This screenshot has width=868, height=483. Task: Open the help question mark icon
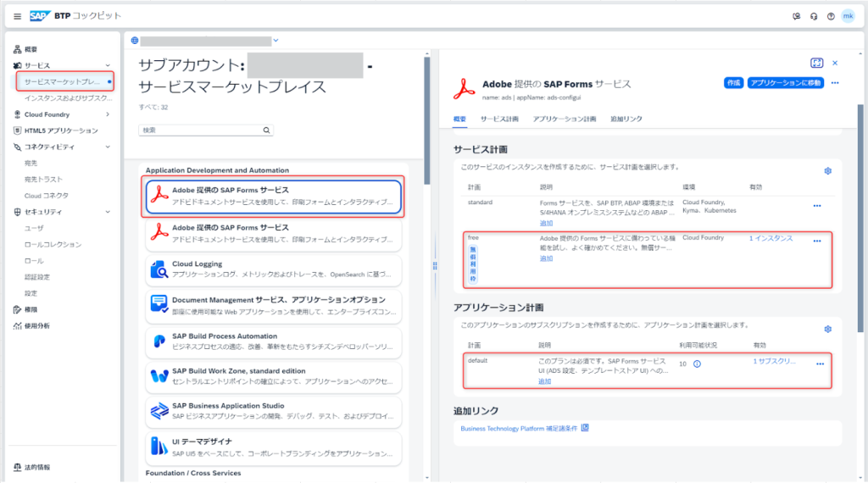[831, 16]
